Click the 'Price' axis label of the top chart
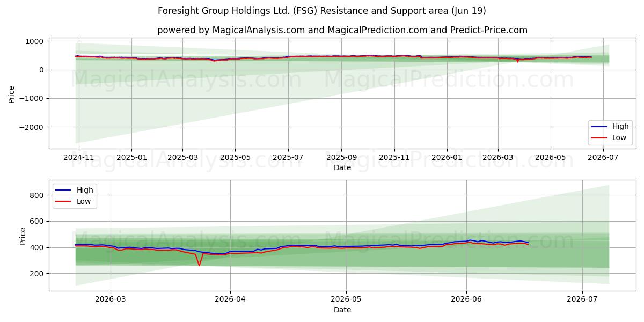Image resolution: width=644 pixels, height=322 pixels. (12, 94)
